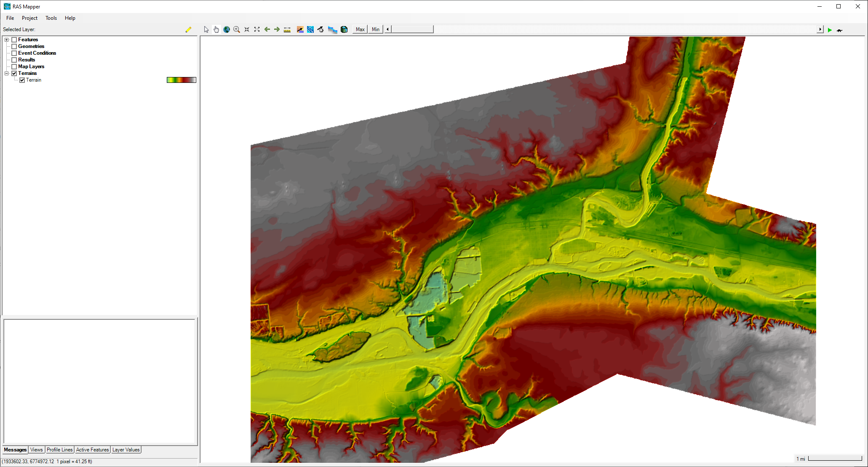Collapse the Terrains tree node

coord(7,73)
